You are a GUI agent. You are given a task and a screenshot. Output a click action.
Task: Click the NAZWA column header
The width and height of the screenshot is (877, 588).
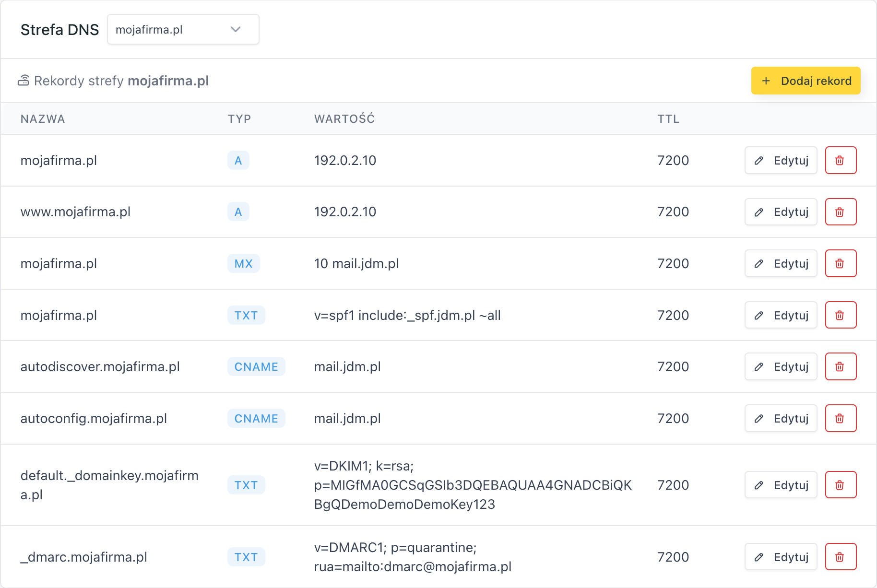43,119
